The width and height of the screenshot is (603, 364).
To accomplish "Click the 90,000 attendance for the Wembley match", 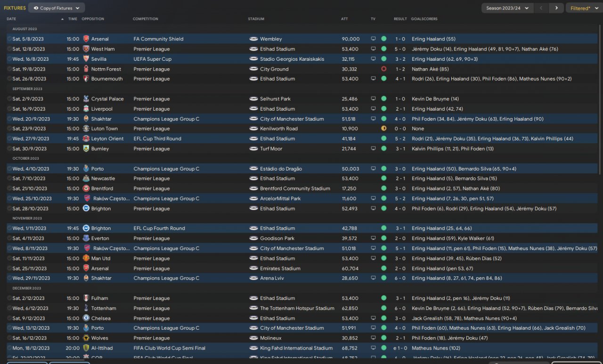I will [350, 39].
